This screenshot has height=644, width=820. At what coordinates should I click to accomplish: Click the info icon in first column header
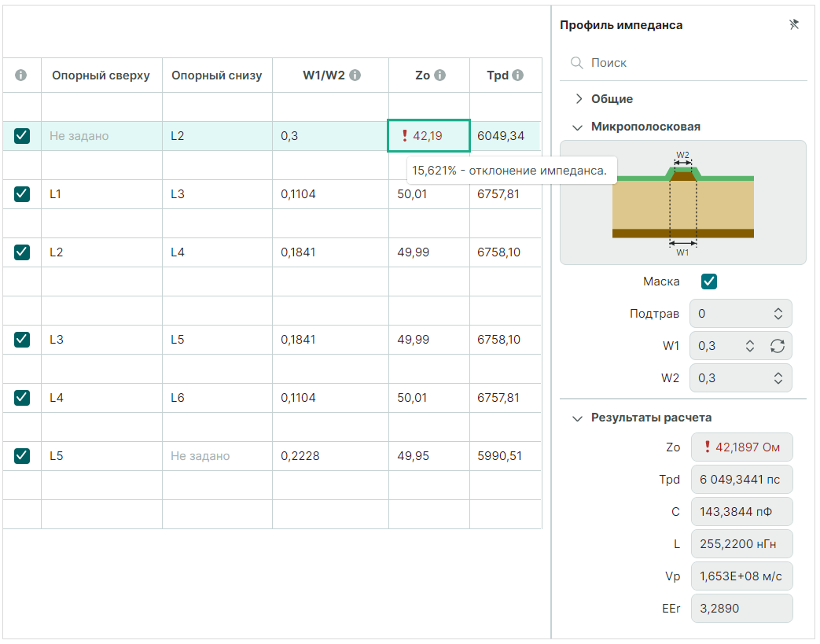(21, 75)
